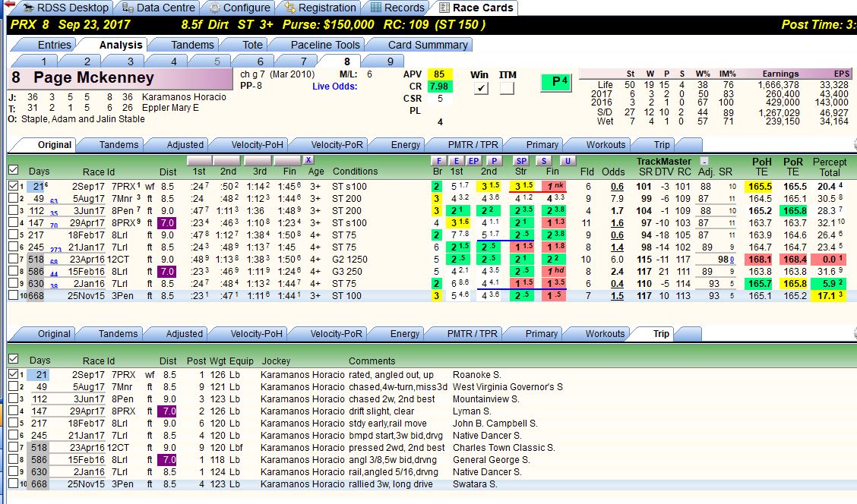
Task: Click horse name Page Mckenney
Action: 93,77
